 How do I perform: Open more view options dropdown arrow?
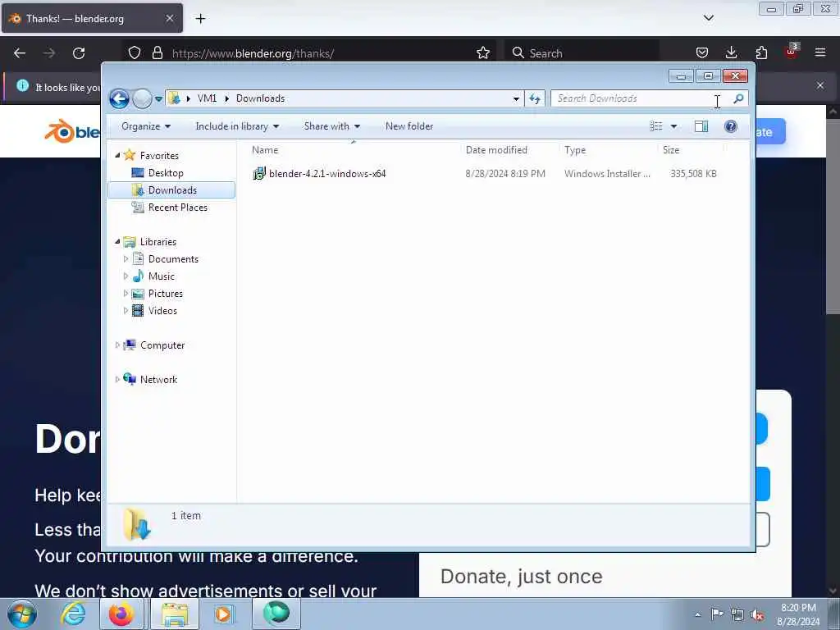click(x=674, y=126)
